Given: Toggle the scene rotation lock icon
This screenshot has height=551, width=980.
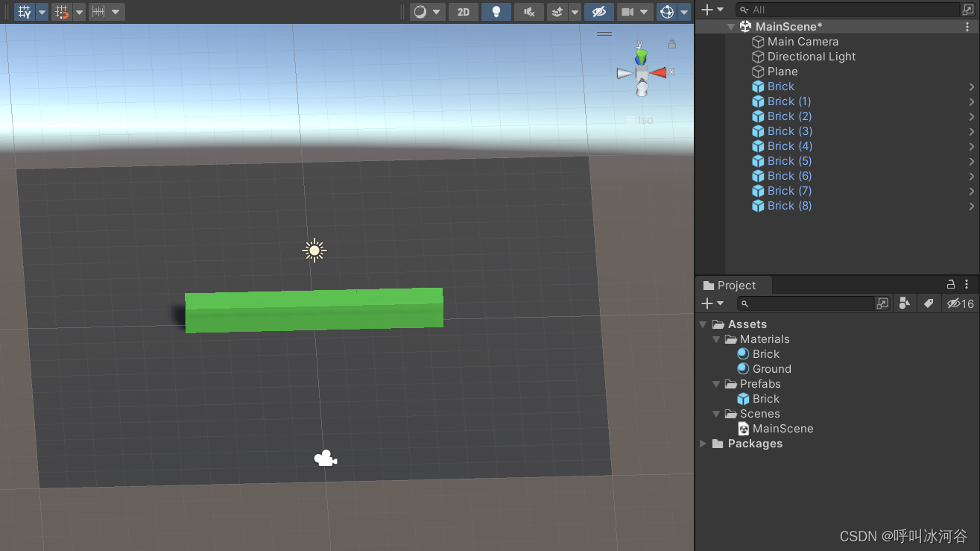Looking at the screenshot, I should 672,44.
